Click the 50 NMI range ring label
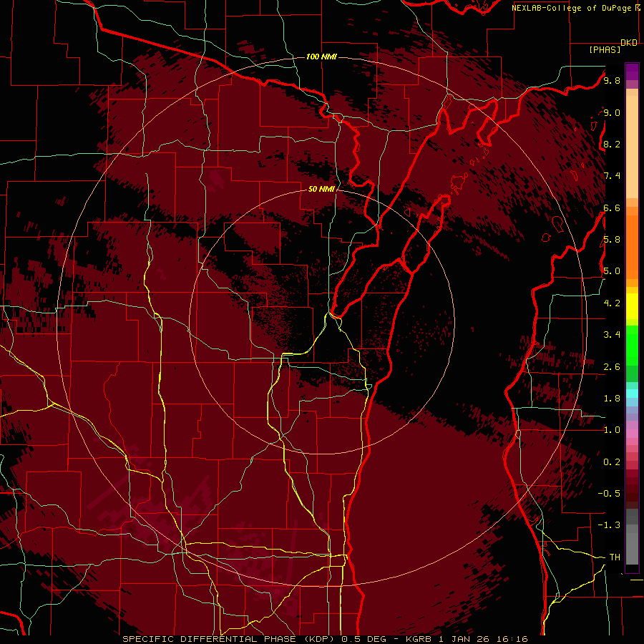Screen dimensions: 644x644 [x=321, y=189]
